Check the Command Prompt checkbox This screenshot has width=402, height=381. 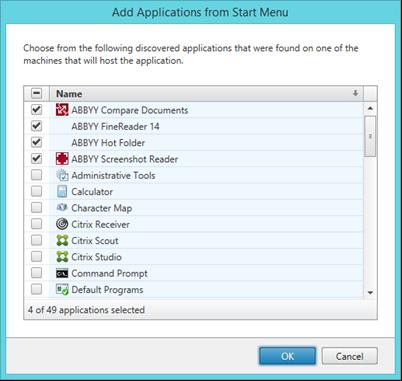pyautogui.click(x=36, y=273)
